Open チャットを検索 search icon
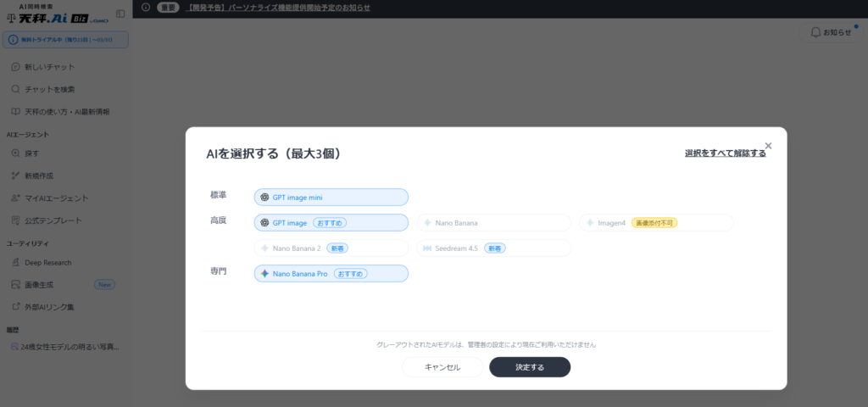 pyautogui.click(x=16, y=89)
